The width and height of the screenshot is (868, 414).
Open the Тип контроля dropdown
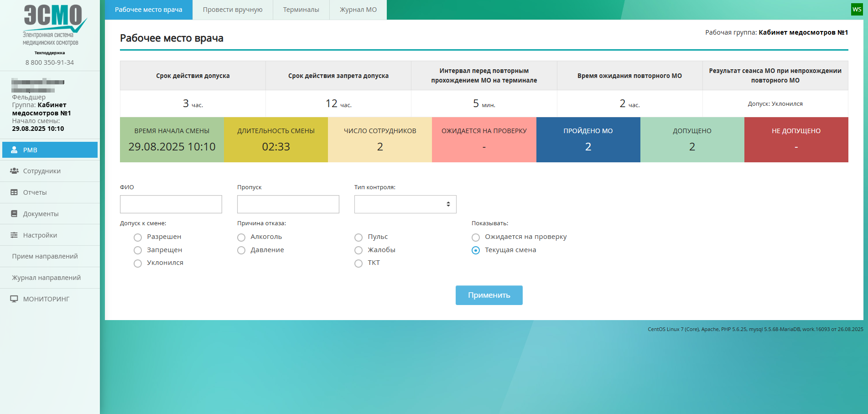[x=405, y=204]
